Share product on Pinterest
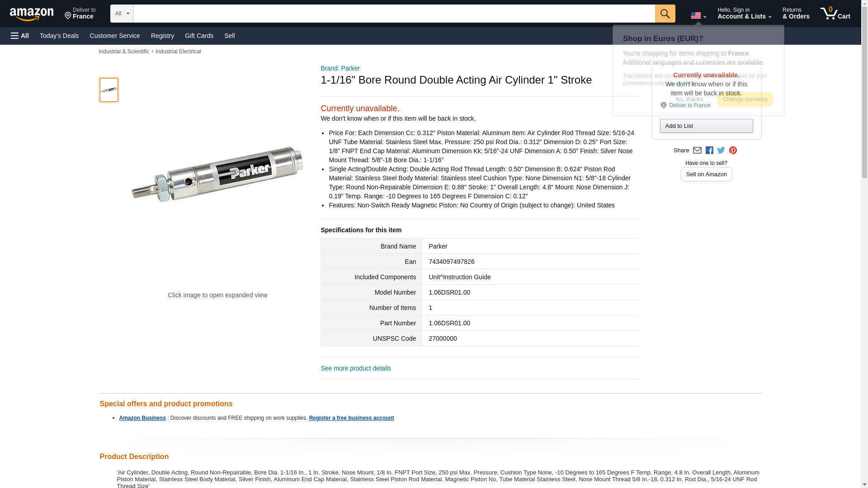868x488 pixels. point(733,150)
